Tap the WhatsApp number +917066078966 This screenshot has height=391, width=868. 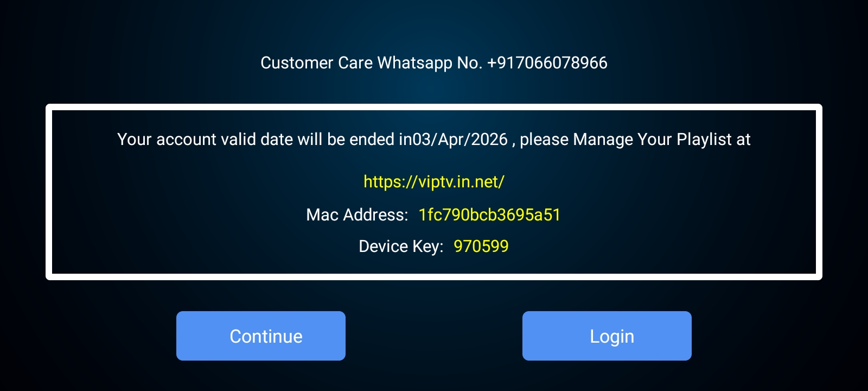[x=547, y=62]
